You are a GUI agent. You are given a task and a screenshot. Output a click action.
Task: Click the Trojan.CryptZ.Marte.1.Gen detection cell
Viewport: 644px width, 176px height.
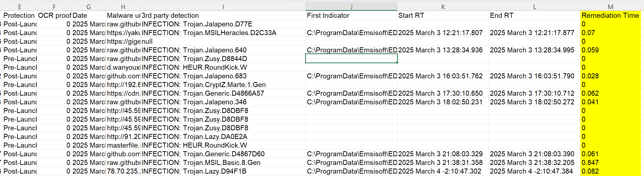pyautogui.click(x=223, y=85)
